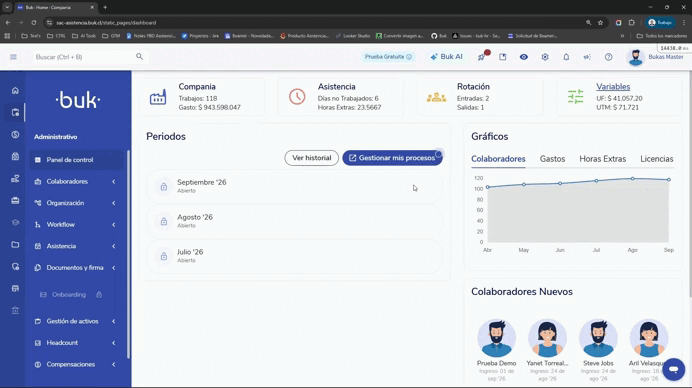This screenshot has height=388, width=692.
Task: Click Gestionar mis procesos button
Action: pyautogui.click(x=392, y=158)
